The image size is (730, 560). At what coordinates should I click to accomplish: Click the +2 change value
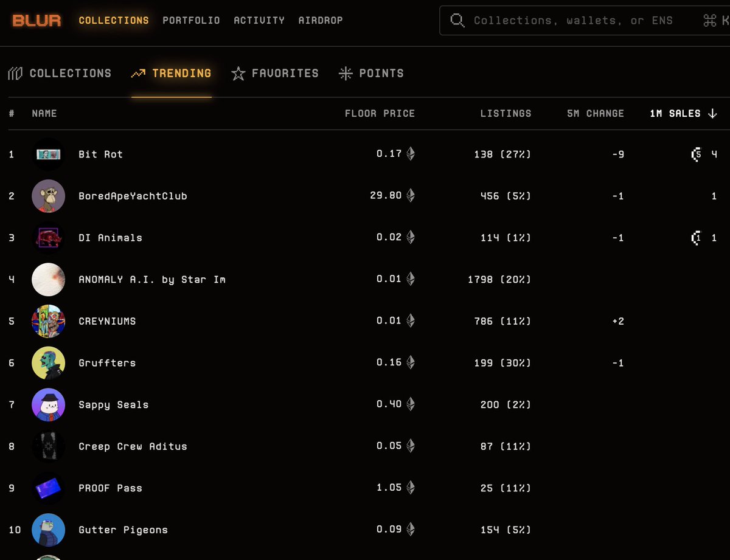click(x=617, y=321)
